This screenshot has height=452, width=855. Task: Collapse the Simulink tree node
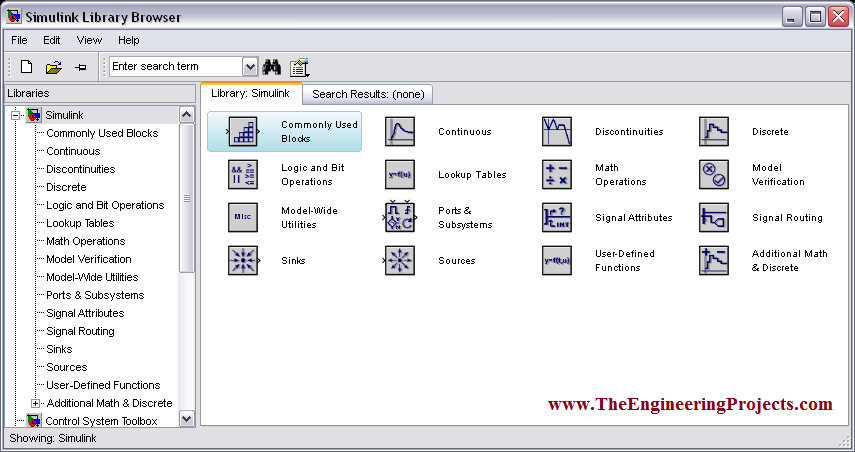pyautogui.click(x=15, y=115)
